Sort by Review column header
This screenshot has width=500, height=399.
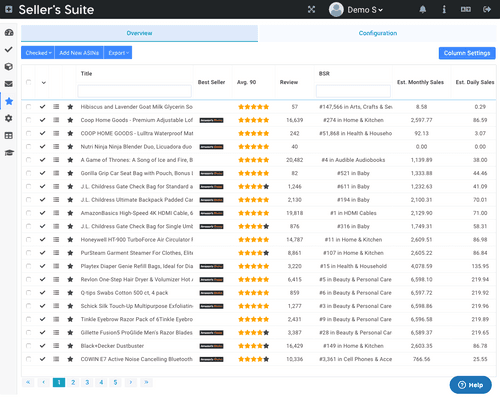pyautogui.click(x=289, y=82)
